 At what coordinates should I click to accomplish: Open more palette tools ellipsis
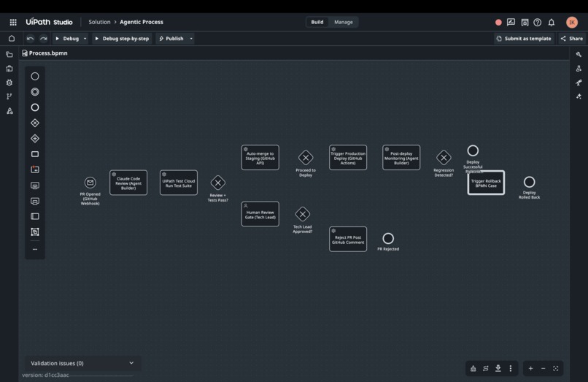[x=35, y=249]
